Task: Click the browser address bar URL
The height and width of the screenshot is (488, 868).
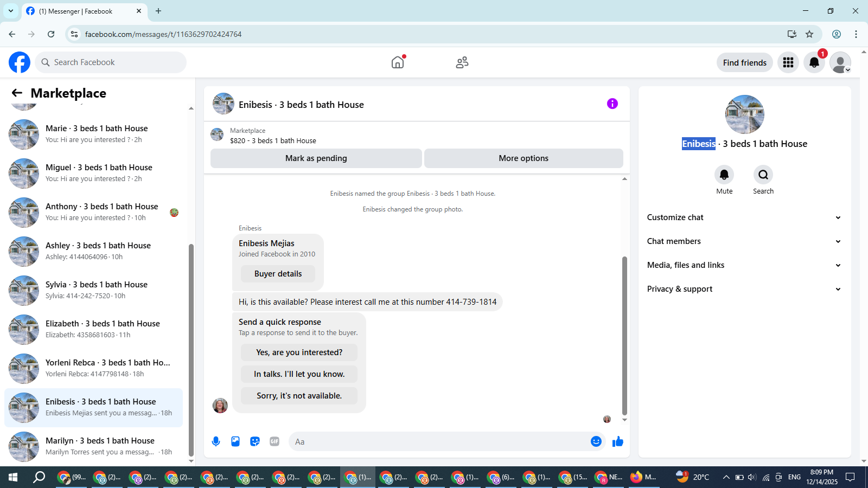Action: pyautogui.click(x=163, y=34)
